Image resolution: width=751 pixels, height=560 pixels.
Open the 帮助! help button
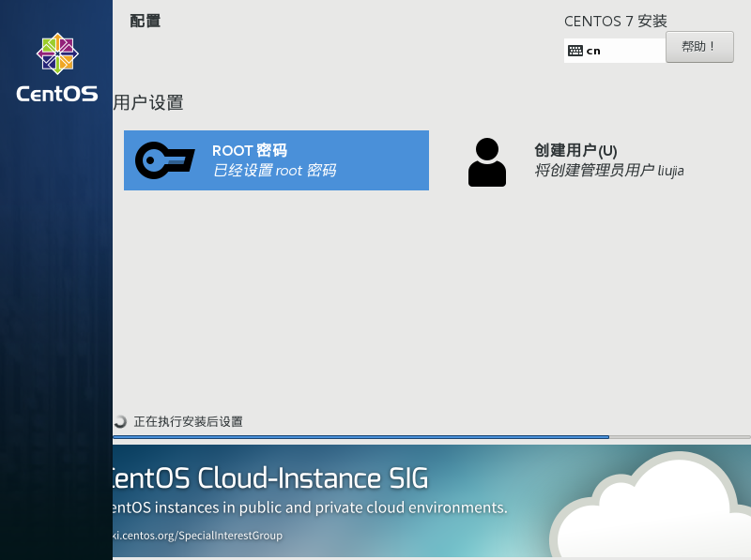click(699, 47)
